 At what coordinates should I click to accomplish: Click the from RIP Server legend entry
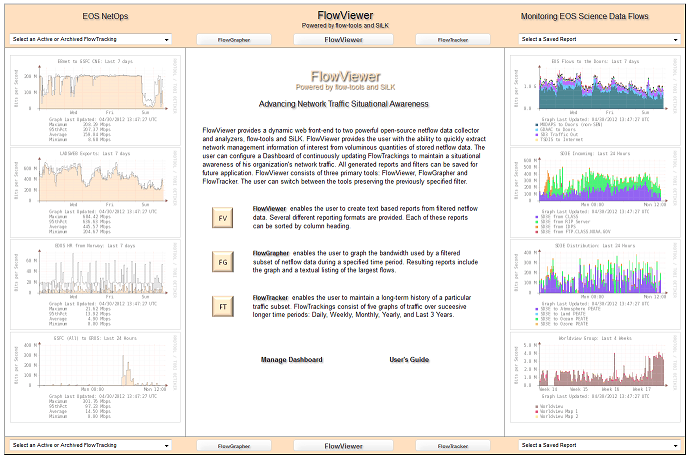click(x=562, y=221)
